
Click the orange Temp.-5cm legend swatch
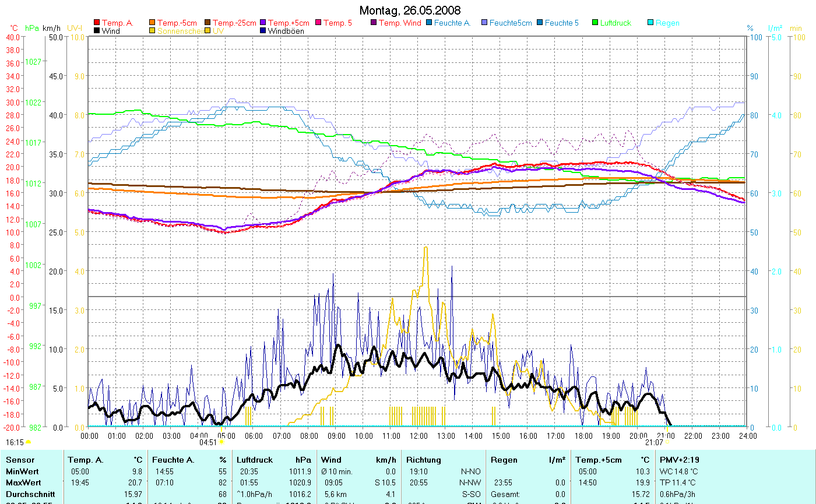coord(153,23)
